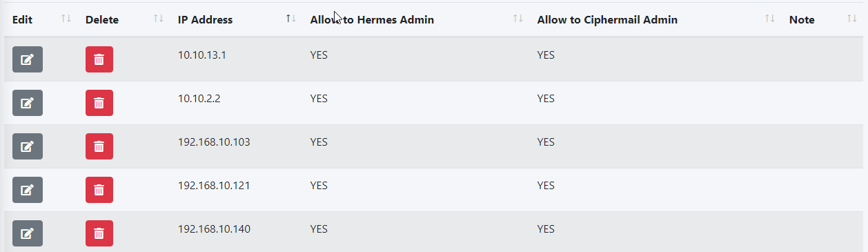This screenshot has width=868, height=252.
Task: Edit the 192.168.10.121 entry
Action: pyautogui.click(x=28, y=190)
